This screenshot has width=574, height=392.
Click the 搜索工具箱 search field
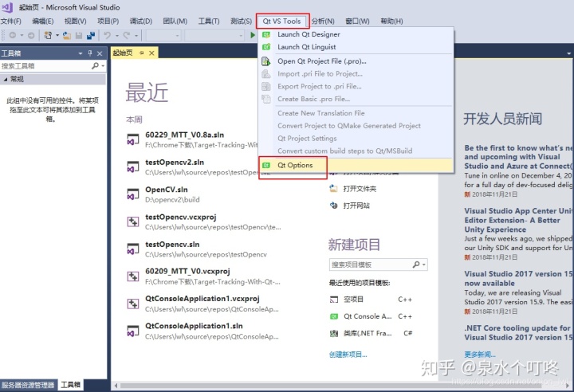(45, 66)
